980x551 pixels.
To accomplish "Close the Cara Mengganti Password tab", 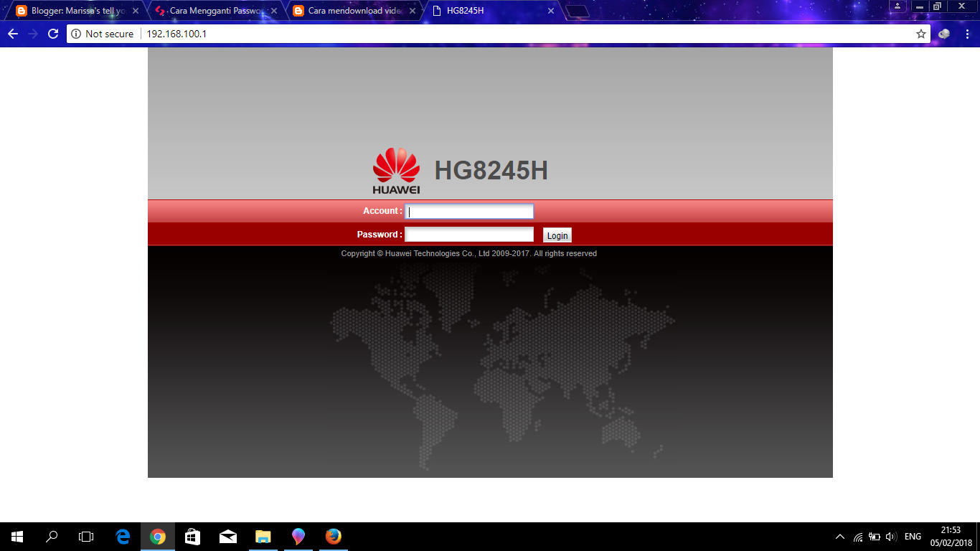I will [274, 11].
